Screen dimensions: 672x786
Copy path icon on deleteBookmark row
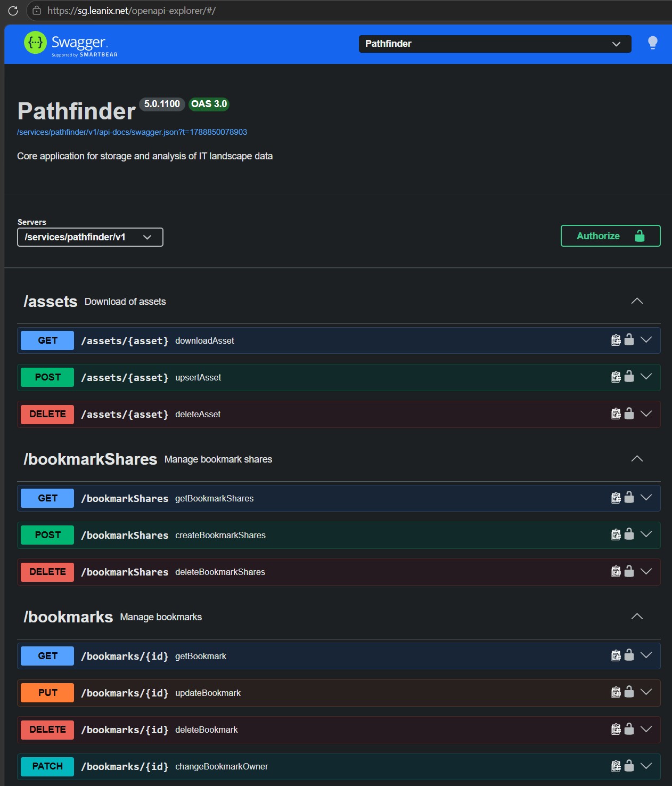pos(616,729)
